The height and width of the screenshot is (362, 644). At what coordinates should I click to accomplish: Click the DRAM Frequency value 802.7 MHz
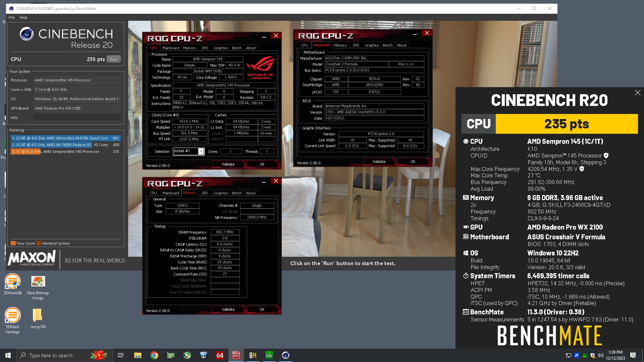tap(225, 232)
